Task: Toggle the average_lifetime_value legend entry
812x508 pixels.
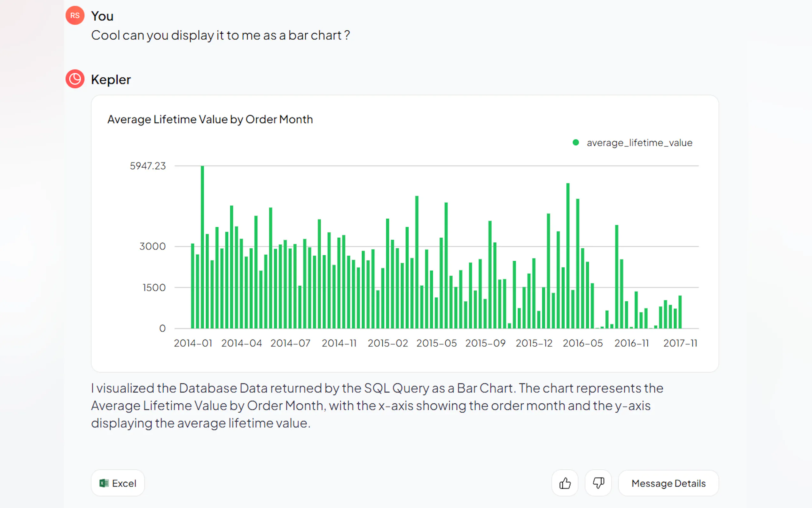Action: click(639, 143)
